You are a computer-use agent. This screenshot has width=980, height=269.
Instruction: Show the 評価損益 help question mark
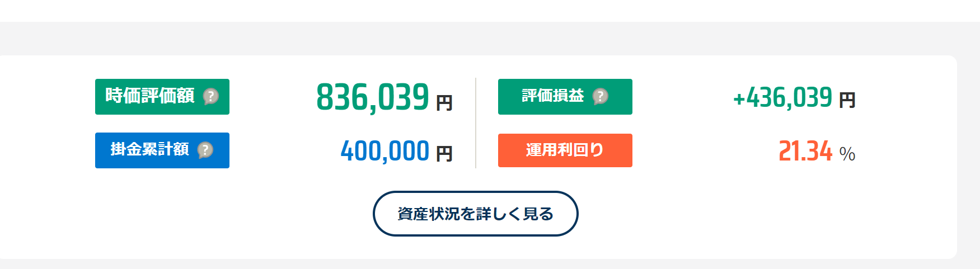(x=600, y=97)
